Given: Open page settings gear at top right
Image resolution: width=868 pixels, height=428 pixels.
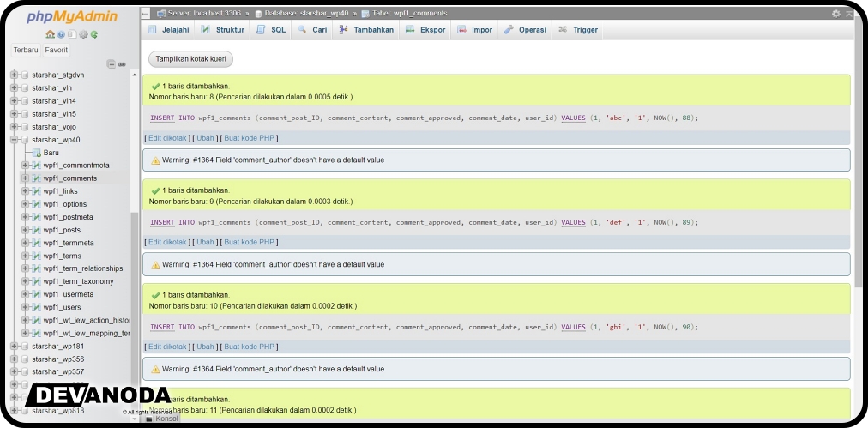Looking at the screenshot, I should (836, 13).
